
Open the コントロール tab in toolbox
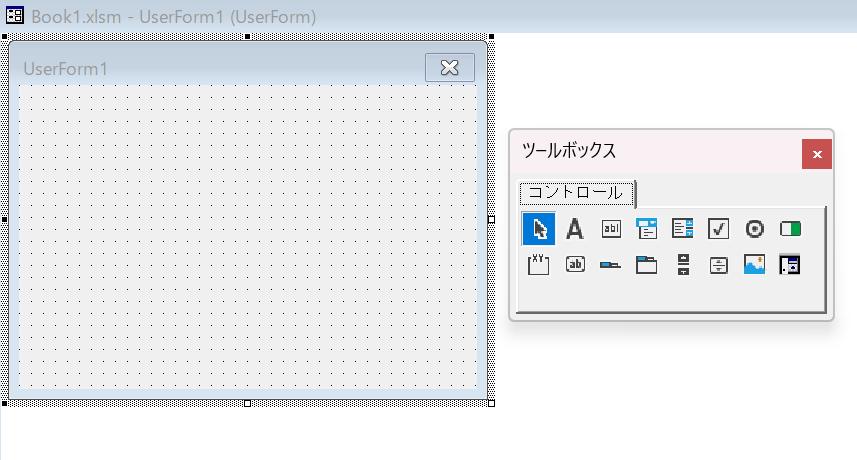coord(575,192)
